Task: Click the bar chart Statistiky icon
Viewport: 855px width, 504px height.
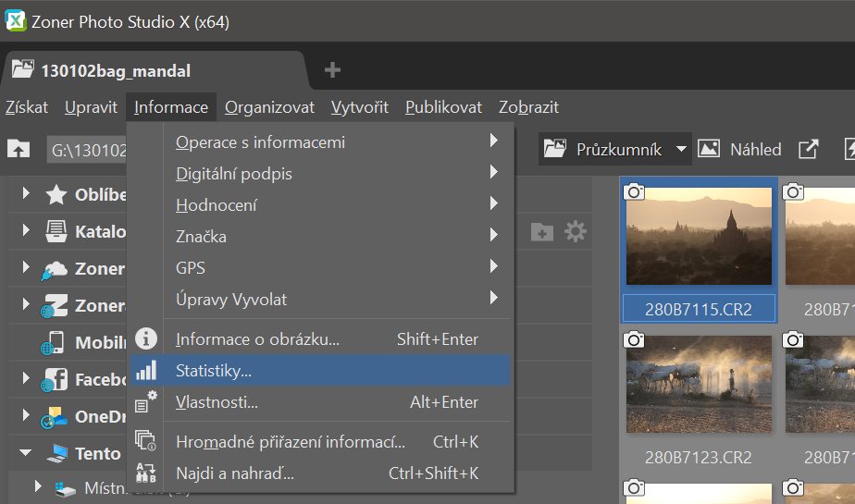Action: pos(145,370)
